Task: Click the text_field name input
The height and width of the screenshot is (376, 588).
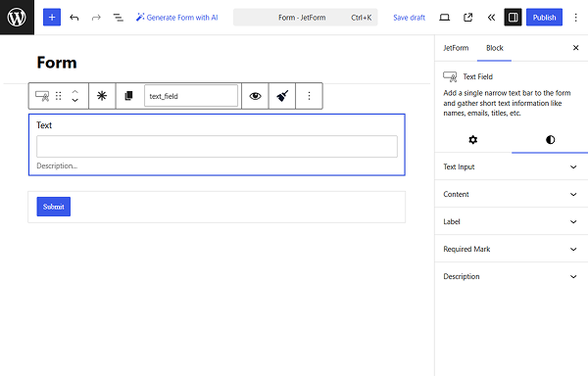Action: [x=191, y=96]
